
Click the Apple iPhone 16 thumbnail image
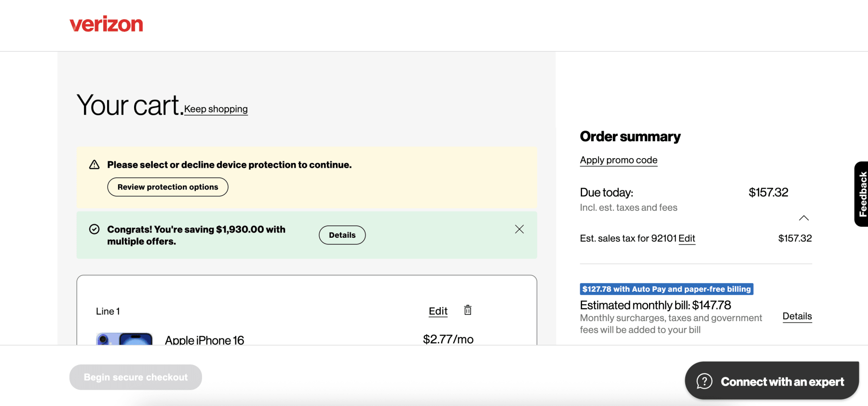coord(124,338)
